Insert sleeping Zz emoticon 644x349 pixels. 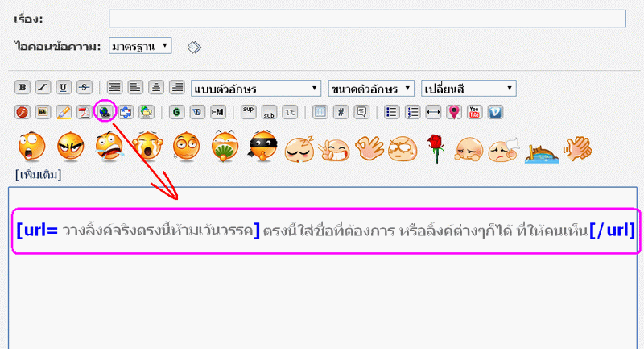pos(299,148)
